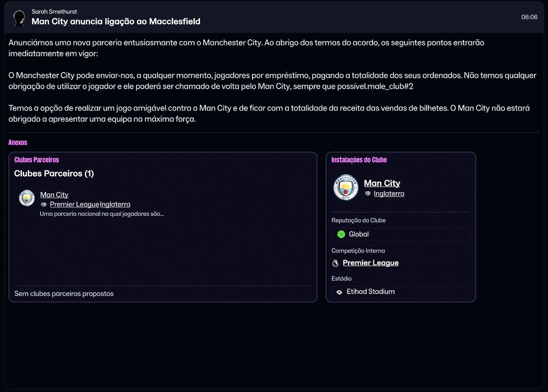The image size is (548, 392).
Task: Click the Instalações do Clube panel title
Action: [x=359, y=160]
